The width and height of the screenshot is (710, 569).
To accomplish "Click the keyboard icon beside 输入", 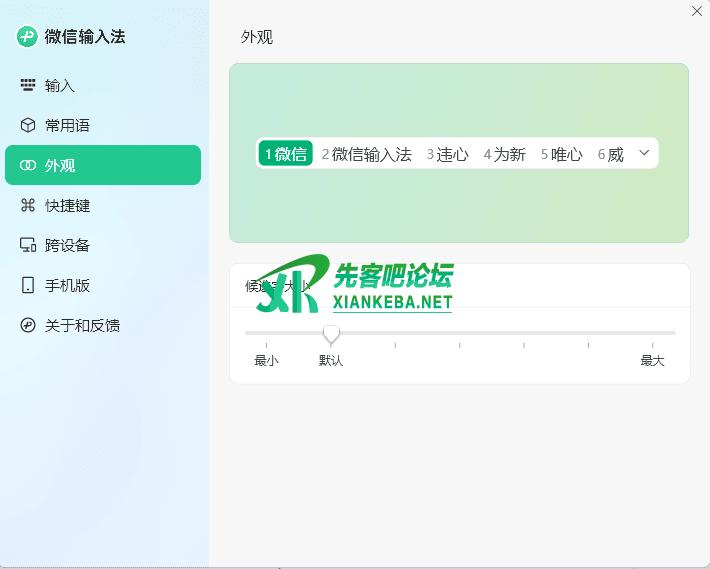I will (28, 86).
